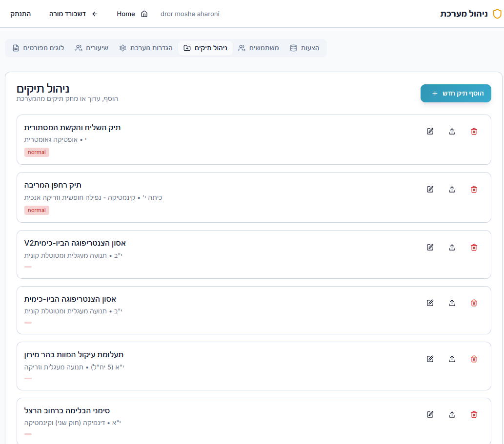Edit the סימני הבלימה ברחוב הרצל case
This screenshot has width=504, height=444.
click(x=430, y=414)
